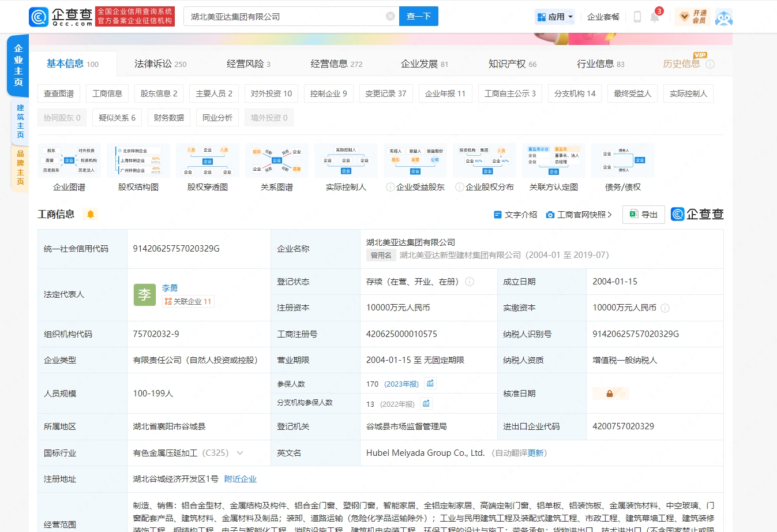Open the chart icon beside 13 分支机构参保人数

426,403
